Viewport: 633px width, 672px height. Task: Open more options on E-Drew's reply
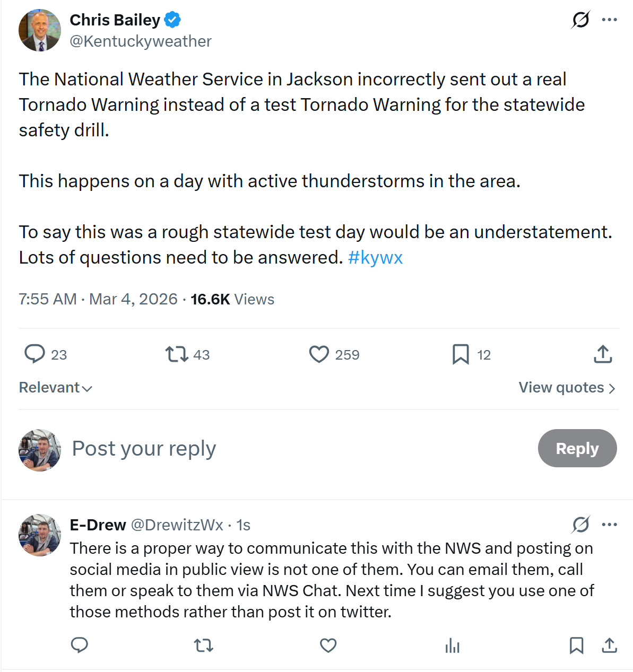[x=609, y=525]
